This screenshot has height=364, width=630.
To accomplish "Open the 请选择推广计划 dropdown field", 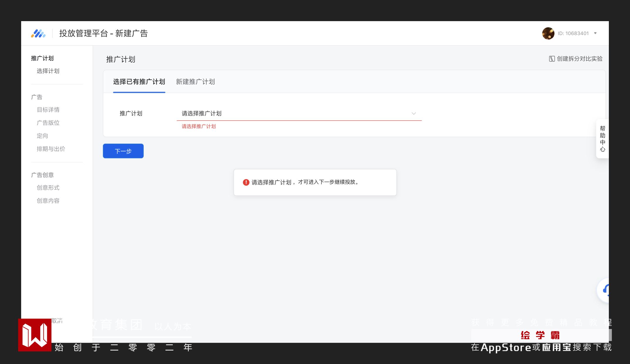I will [x=294, y=113].
